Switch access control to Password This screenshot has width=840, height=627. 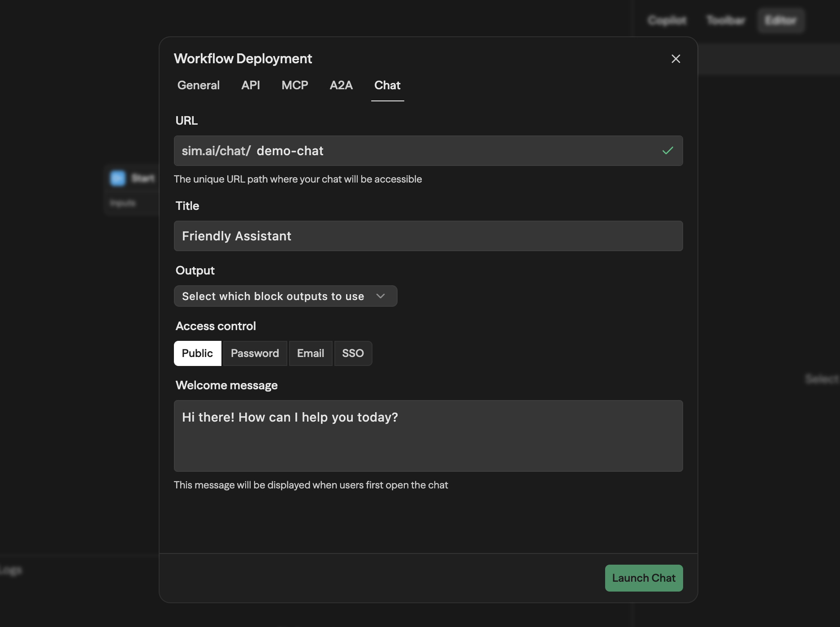(255, 353)
